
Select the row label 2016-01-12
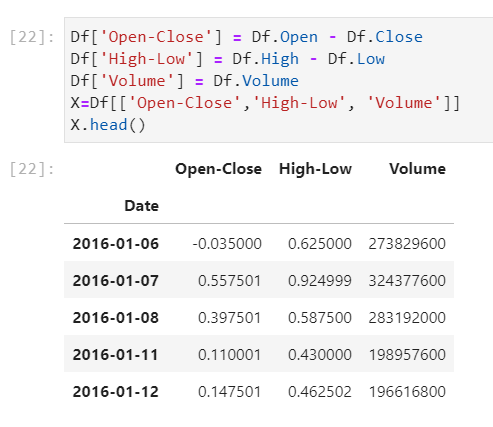pos(116,392)
